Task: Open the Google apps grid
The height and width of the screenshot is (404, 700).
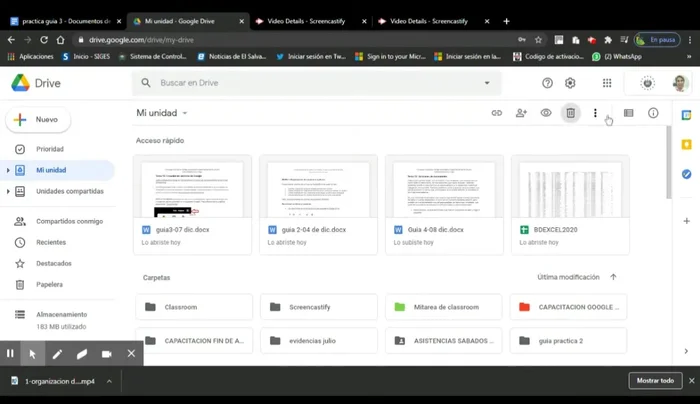Action: (x=607, y=83)
